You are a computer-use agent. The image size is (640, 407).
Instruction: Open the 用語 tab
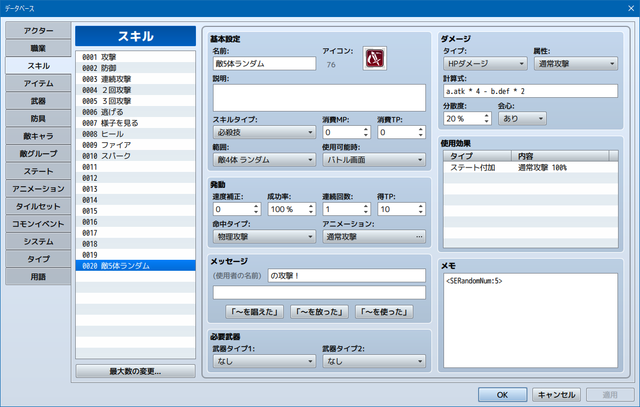pos(38,277)
